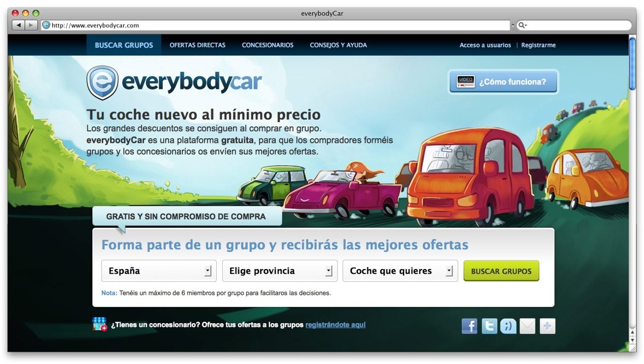Click the Twitter share icon
The width and height of the screenshot is (644, 364).
(489, 326)
